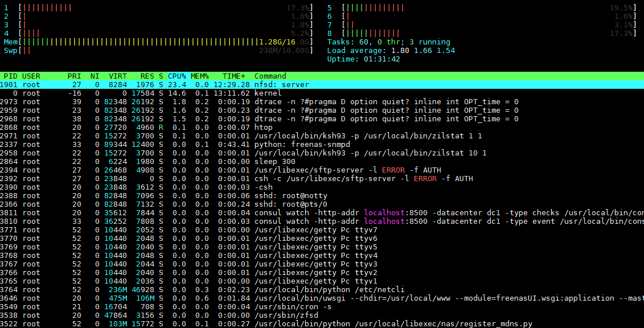Select the getty Pc ttyv6 process
This screenshot has width=644, height=328.
[x=322, y=239]
